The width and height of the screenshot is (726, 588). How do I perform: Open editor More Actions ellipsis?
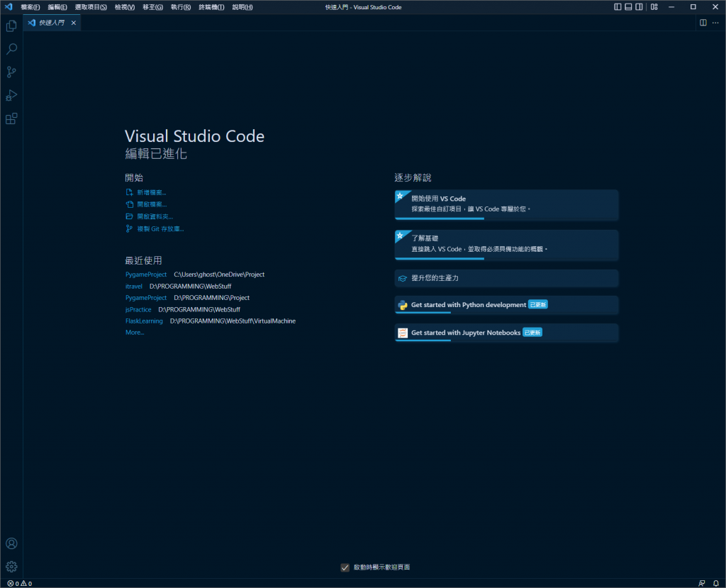tap(715, 23)
